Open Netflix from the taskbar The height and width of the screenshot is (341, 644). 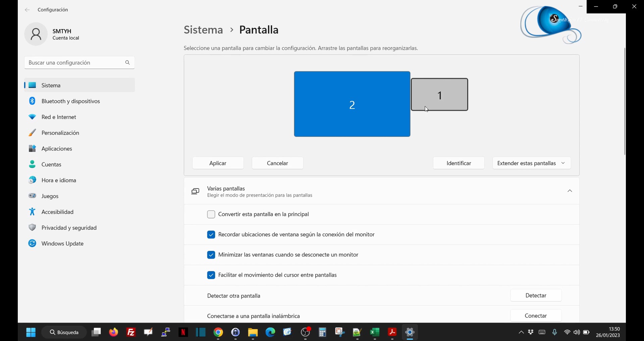pos(183,332)
